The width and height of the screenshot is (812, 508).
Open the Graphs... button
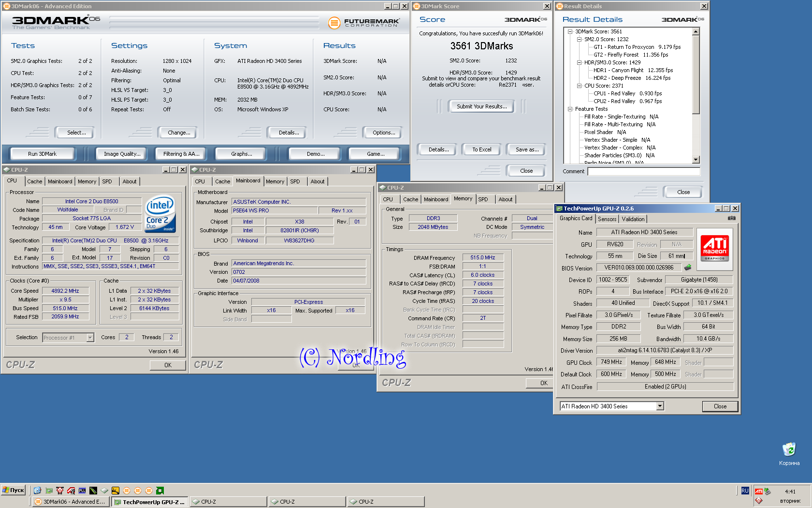coord(242,154)
